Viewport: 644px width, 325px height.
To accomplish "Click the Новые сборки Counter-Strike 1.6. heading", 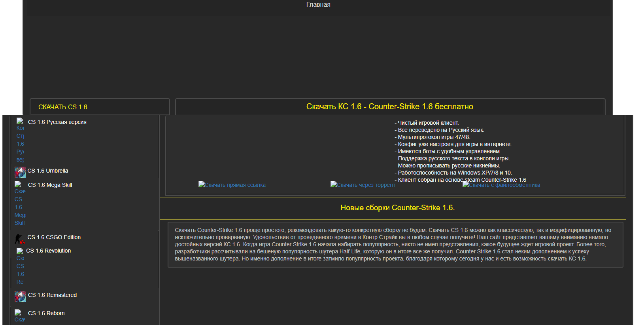I will [398, 208].
